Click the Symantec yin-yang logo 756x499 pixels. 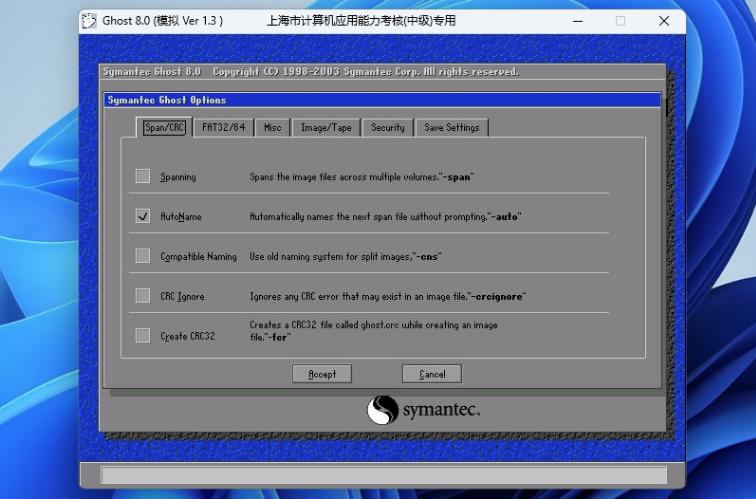coord(382,410)
